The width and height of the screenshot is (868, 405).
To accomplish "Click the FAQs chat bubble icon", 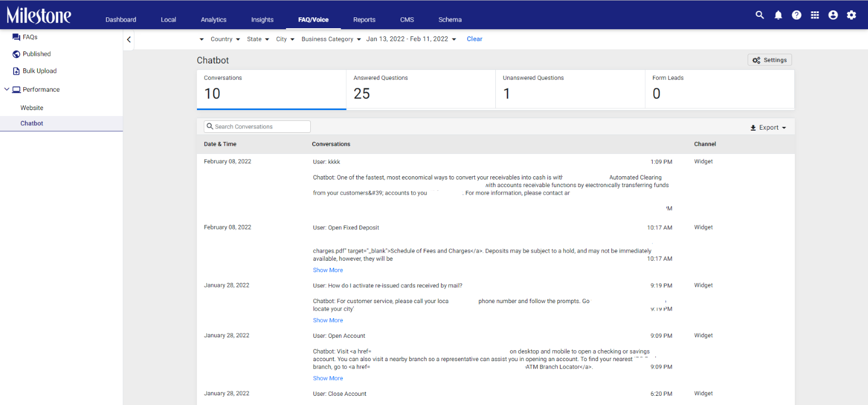I will [x=16, y=37].
